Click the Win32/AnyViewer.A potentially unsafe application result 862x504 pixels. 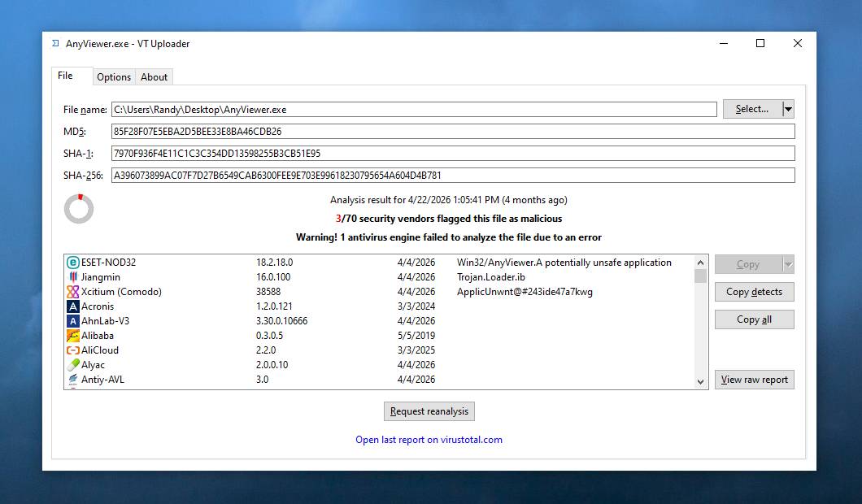click(x=564, y=263)
